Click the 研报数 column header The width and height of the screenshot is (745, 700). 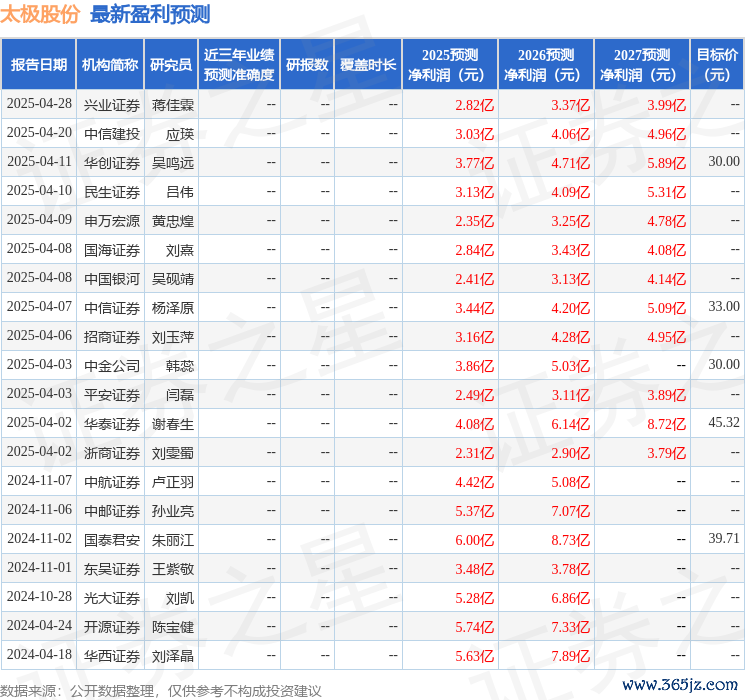[x=307, y=64]
